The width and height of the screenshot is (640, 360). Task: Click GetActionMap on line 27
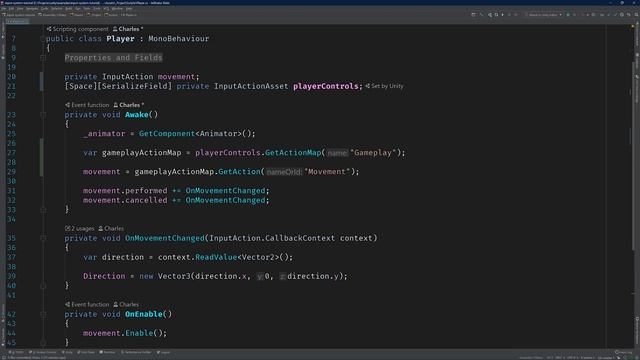click(x=293, y=153)
